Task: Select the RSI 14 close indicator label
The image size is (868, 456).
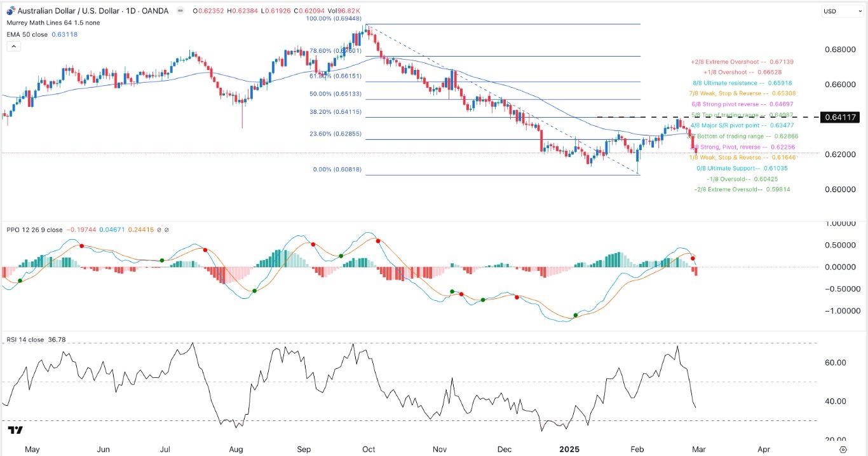Action: [25, 340]
